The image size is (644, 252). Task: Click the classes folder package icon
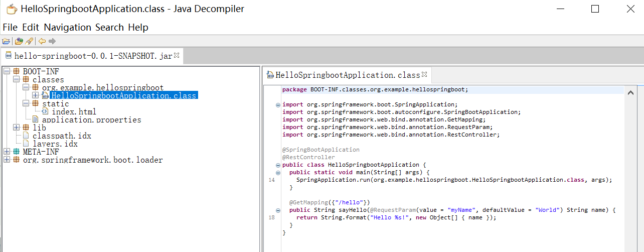(x=26, y=80)
